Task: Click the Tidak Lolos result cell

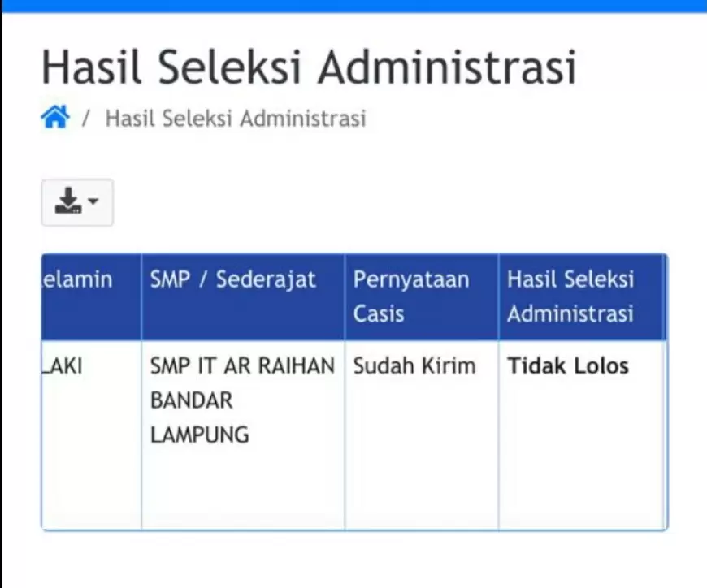Action: (582, 435)
